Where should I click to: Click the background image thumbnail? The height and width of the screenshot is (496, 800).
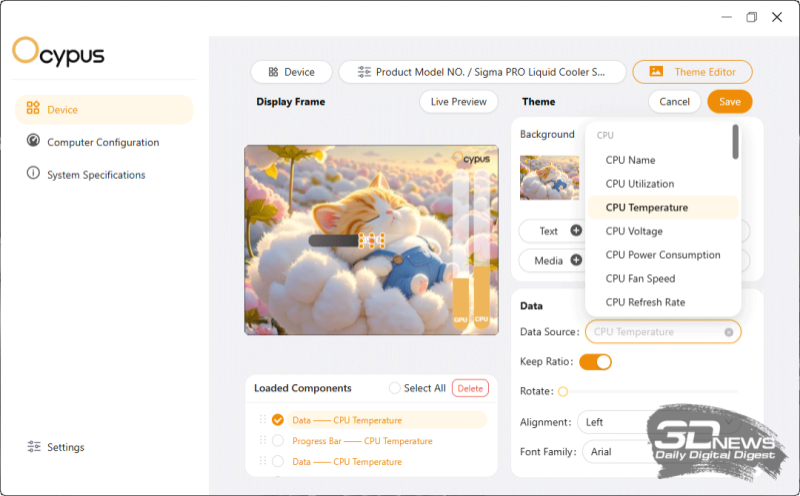(549, 177)
